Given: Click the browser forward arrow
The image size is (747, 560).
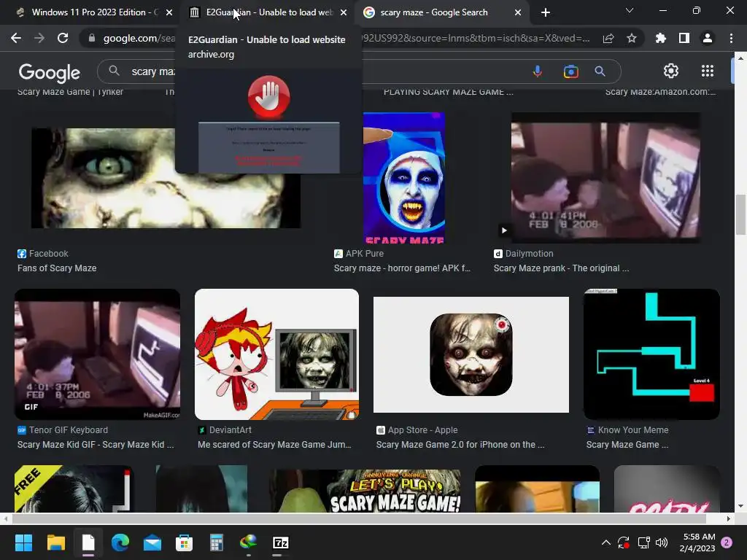Looking at the screenshot, I should pyautogui.click(x=39, y=38).
